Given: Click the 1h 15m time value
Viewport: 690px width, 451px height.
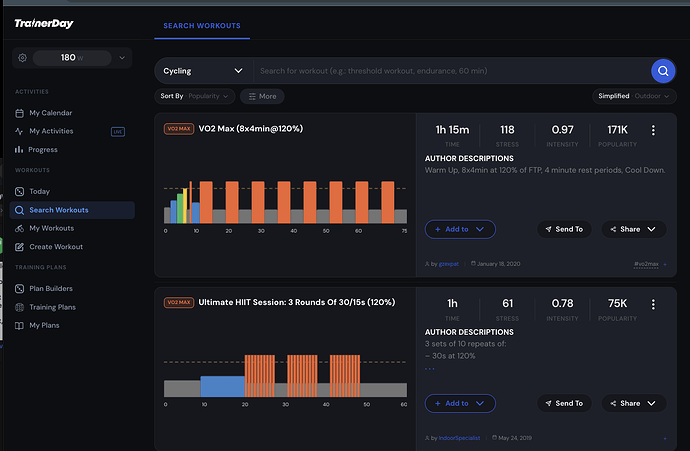Looking at the screenshot, I should point(452,130).
